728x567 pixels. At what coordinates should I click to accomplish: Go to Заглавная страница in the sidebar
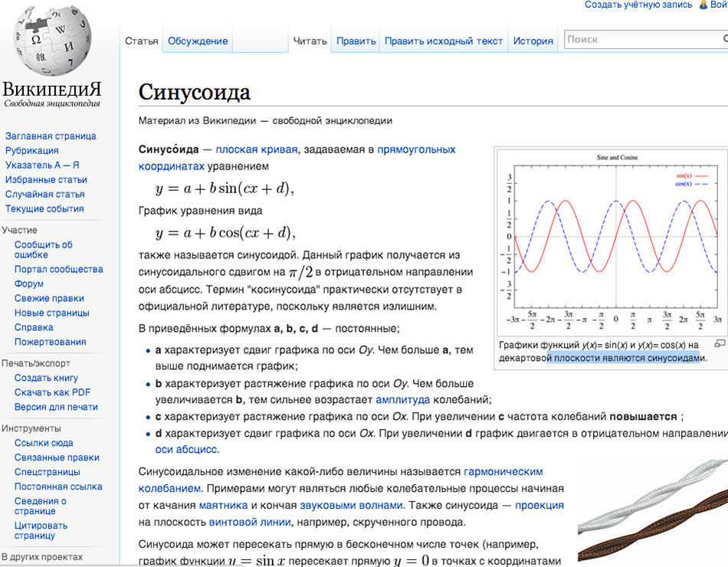tap(51, 136)
